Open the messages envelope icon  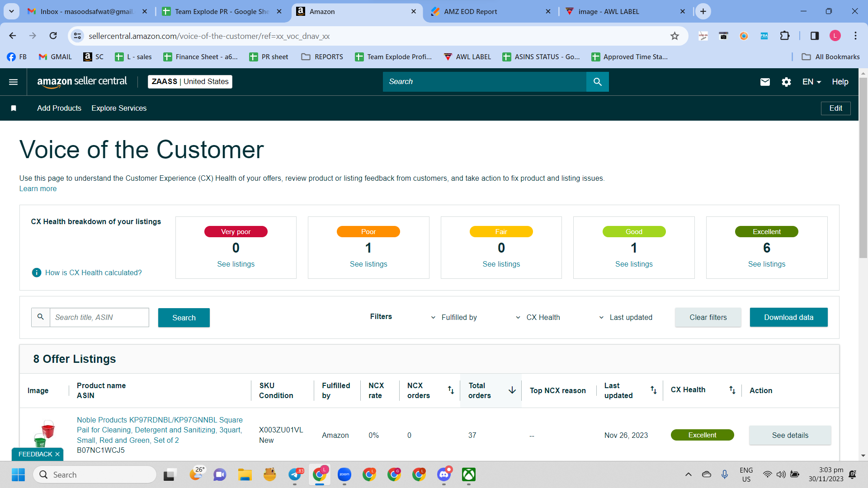coord(765,82)
